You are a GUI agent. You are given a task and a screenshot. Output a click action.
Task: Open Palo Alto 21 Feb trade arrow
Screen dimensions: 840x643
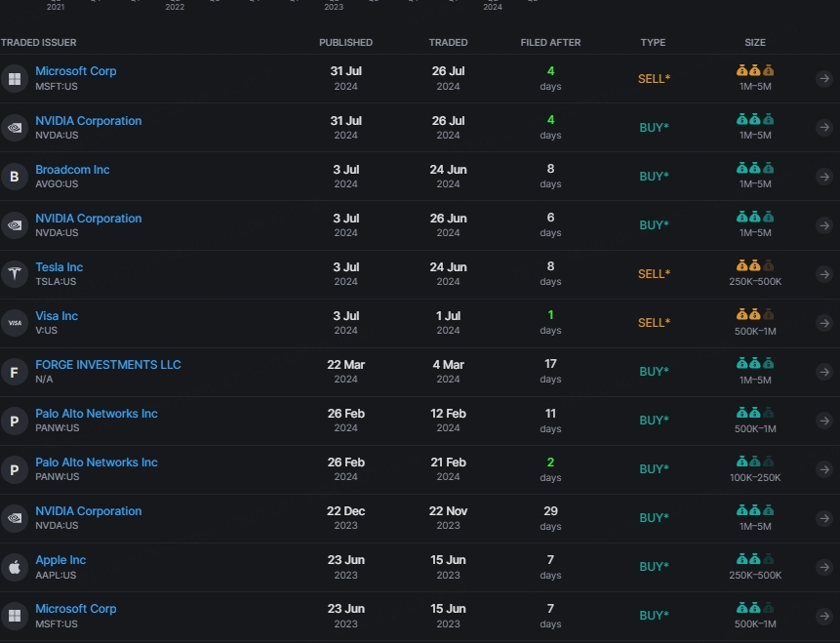click(x=824, y=469)
